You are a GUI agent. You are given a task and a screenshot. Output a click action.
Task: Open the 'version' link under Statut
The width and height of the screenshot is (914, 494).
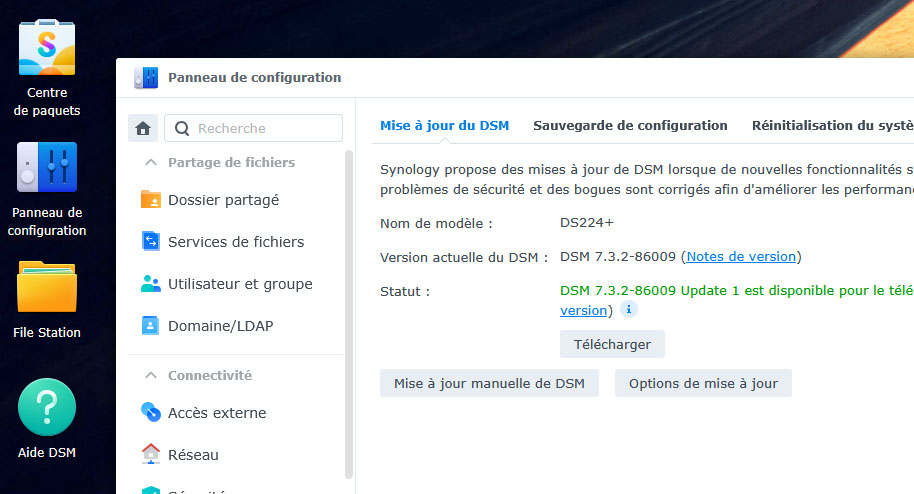583,310
